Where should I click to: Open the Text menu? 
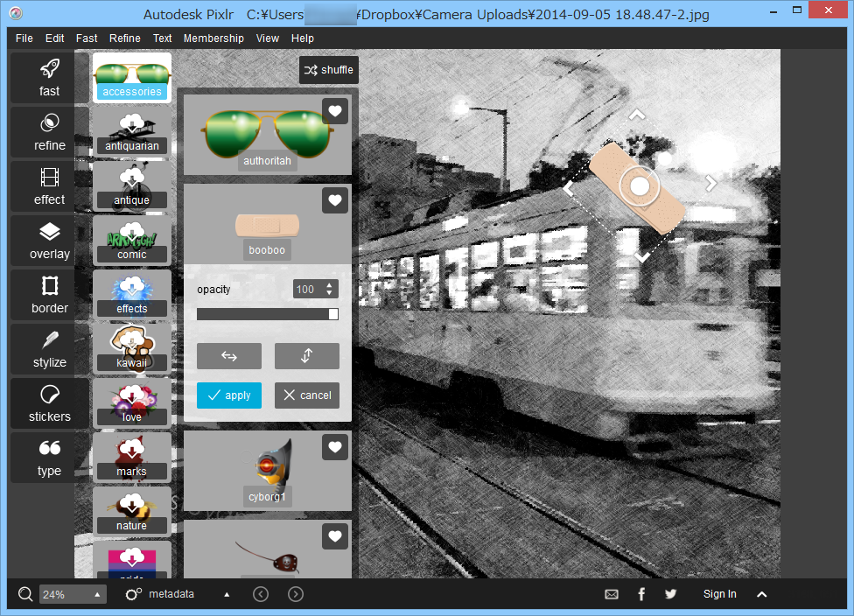[162, 38]
